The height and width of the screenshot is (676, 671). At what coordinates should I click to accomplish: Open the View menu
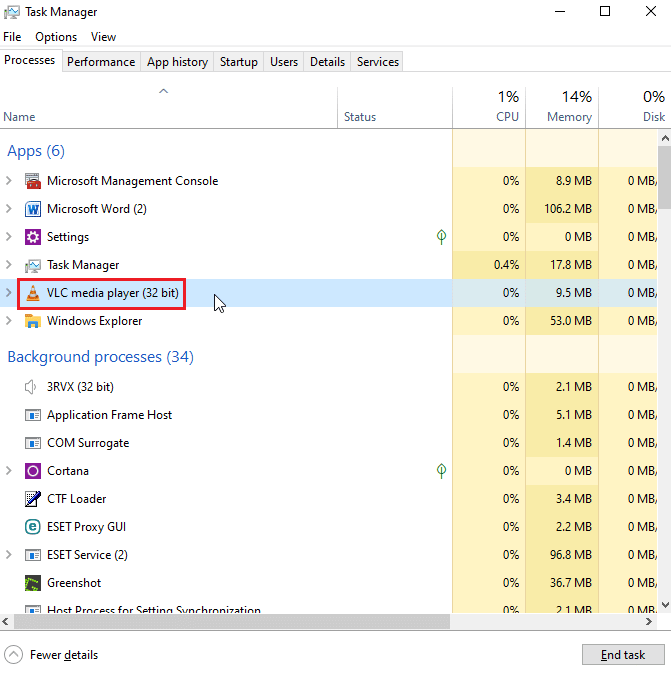point(103,37)
